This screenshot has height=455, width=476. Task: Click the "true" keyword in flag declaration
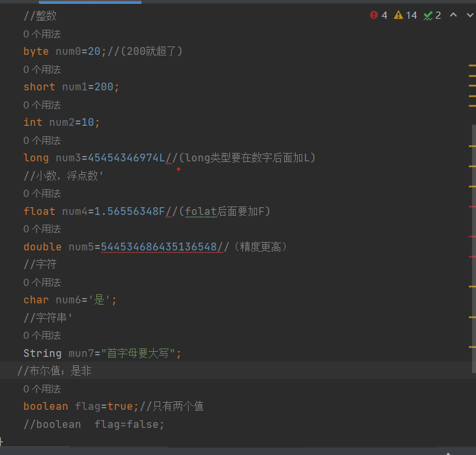(x=121, y=406)
